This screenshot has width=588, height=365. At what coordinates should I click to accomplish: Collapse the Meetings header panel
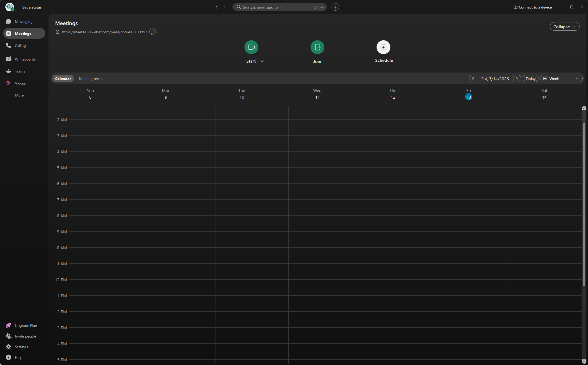pyautogui.click(x=565, y=27)
